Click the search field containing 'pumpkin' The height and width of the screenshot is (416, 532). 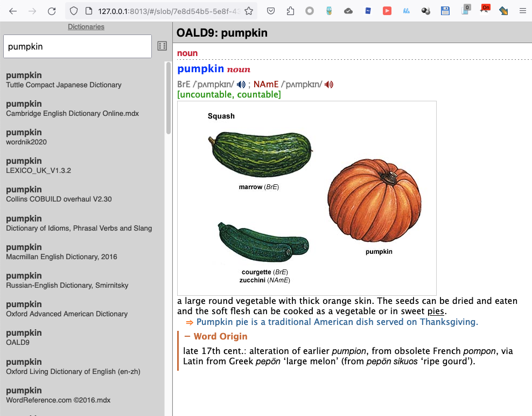(78, 47)
